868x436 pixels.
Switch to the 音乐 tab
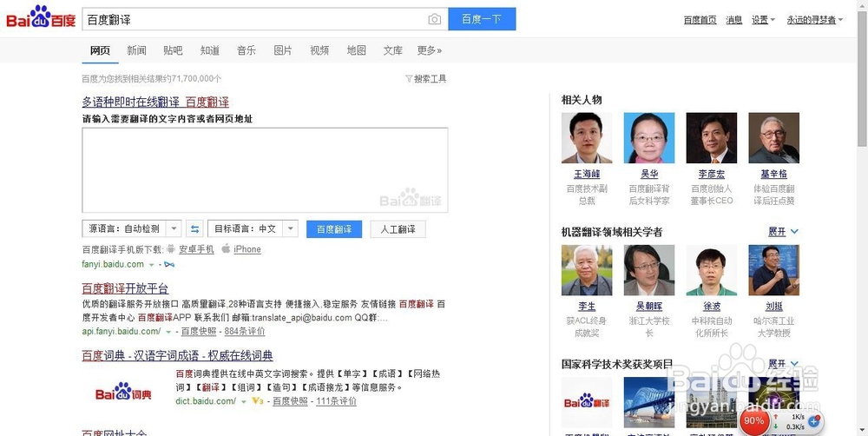pos(247,50)
